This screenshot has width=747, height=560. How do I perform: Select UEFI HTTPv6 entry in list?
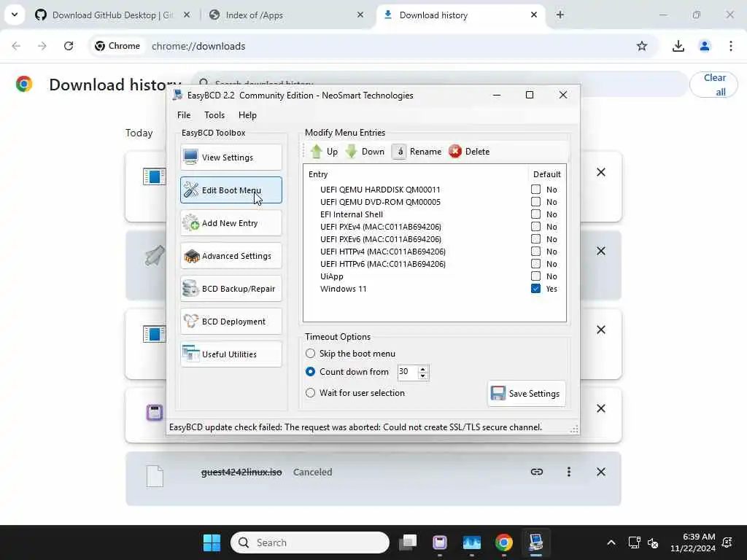[x=383, y=264]
